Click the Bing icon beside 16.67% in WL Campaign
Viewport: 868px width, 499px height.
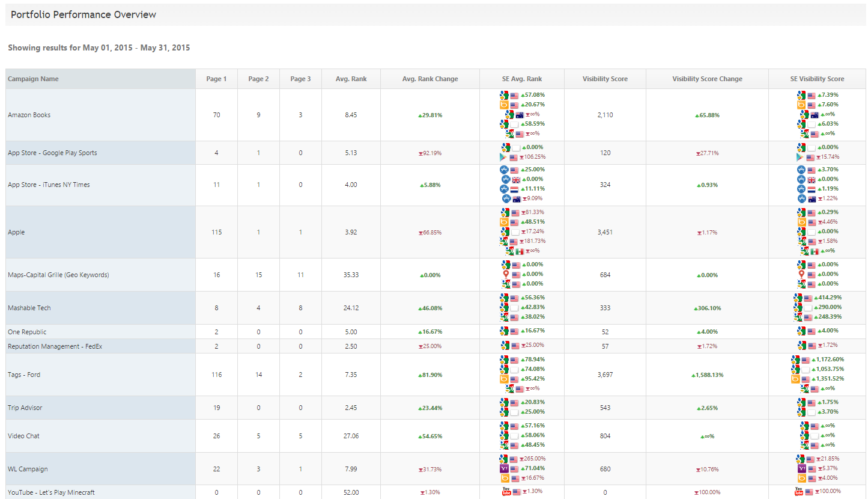point(505,478)
